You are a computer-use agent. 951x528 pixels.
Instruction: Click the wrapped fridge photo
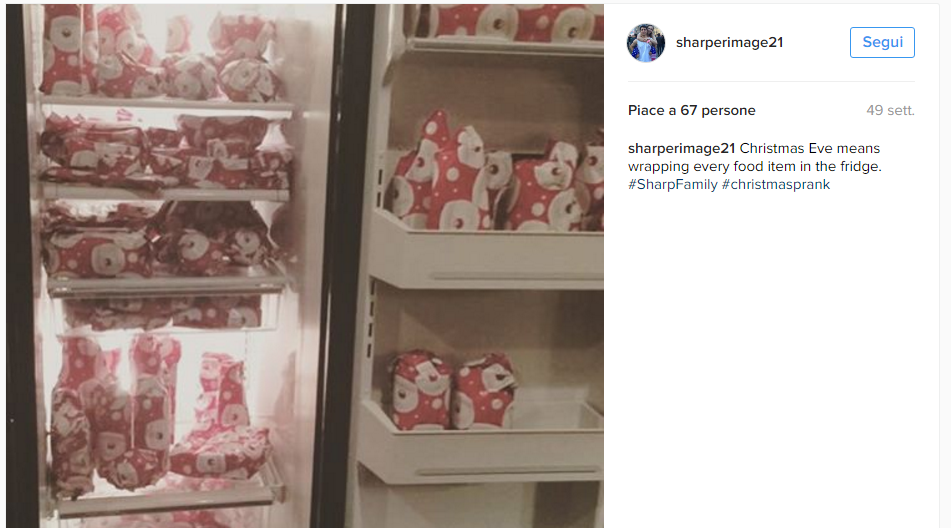(305, 266)
